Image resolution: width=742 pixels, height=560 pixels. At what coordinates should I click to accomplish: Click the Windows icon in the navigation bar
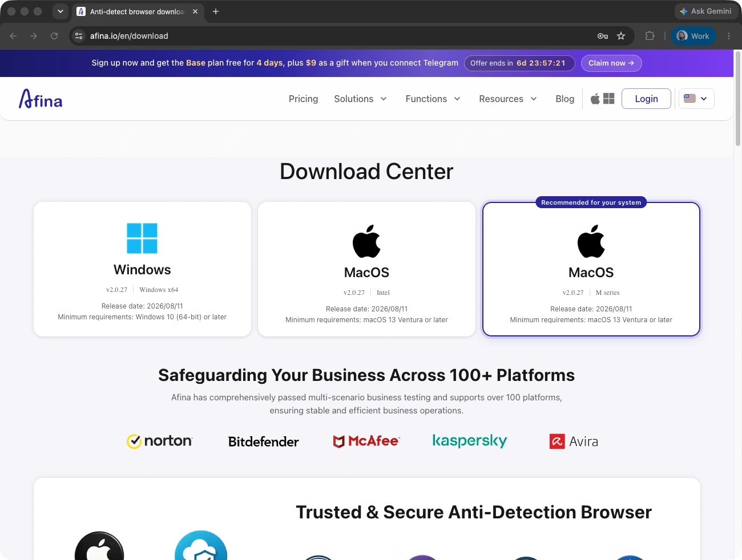tap(609, 99)
